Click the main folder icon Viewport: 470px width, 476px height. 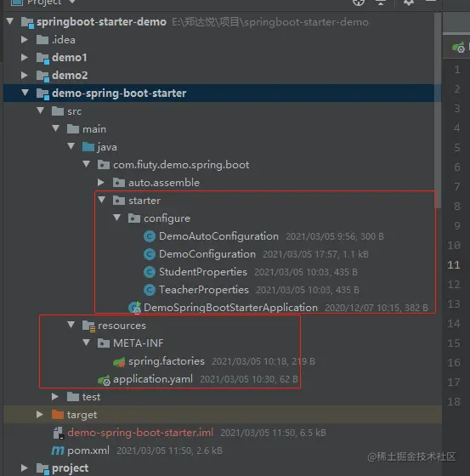(x=73, y=129)
